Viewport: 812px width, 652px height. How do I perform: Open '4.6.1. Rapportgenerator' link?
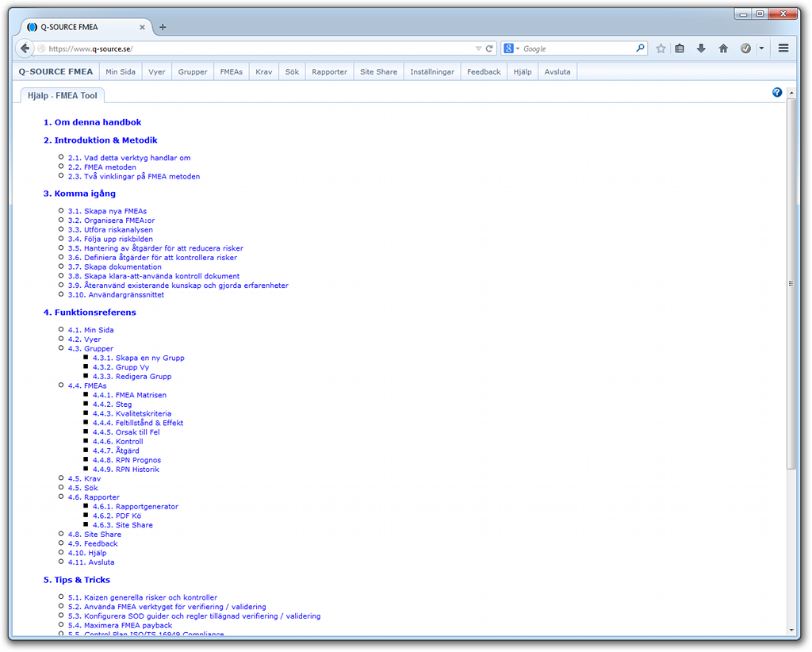pyautogui.click(x=135, y=507)
